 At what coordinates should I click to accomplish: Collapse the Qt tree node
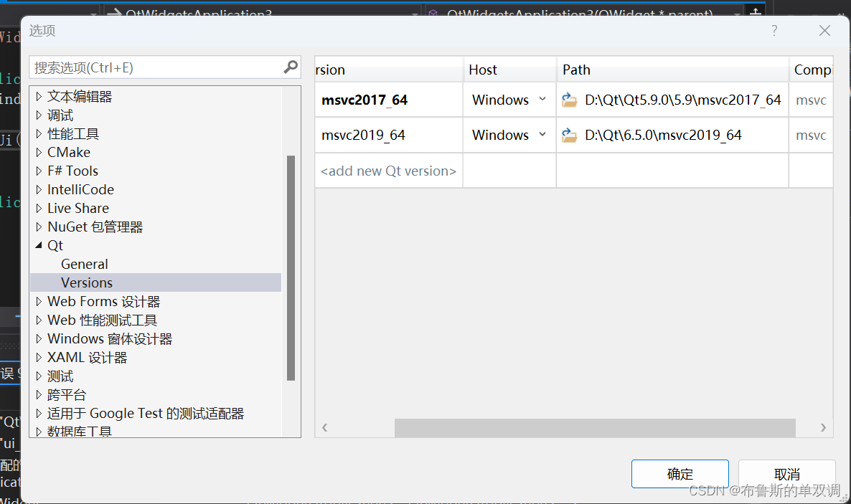[x=39, y=245]
